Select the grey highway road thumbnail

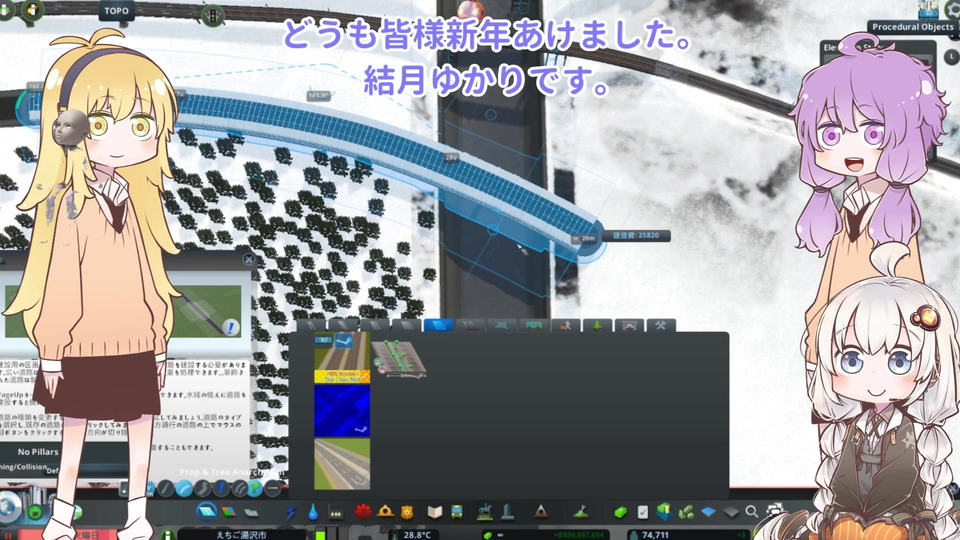coord(342,464)
